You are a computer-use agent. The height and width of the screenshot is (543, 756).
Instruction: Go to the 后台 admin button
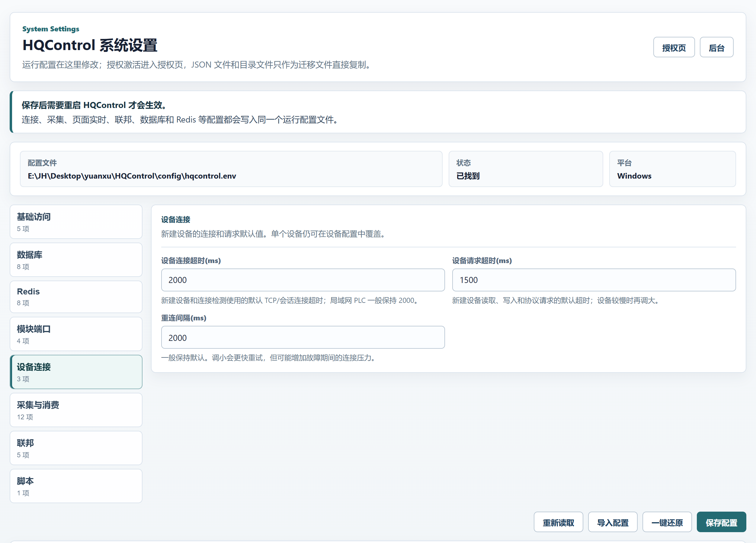[716, 47]
